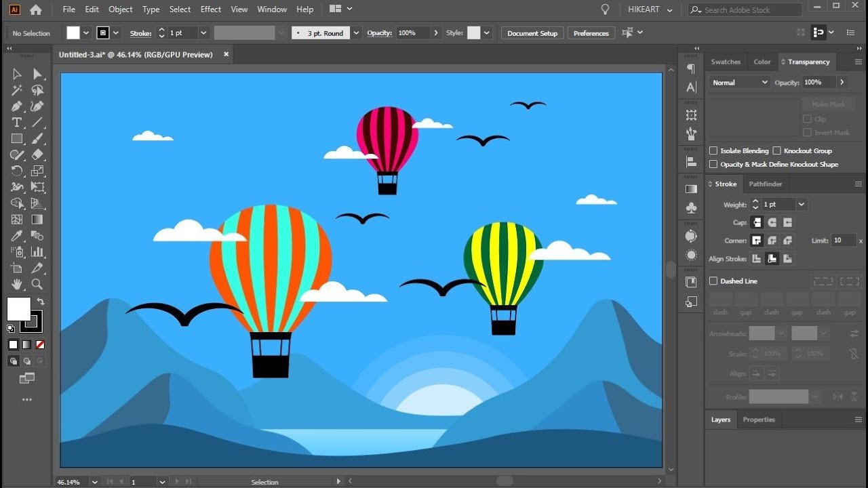This screenshot has width=868, height=488.
Task: Open the Normal blending mode dropdown
Action: [x=739, y=82]
